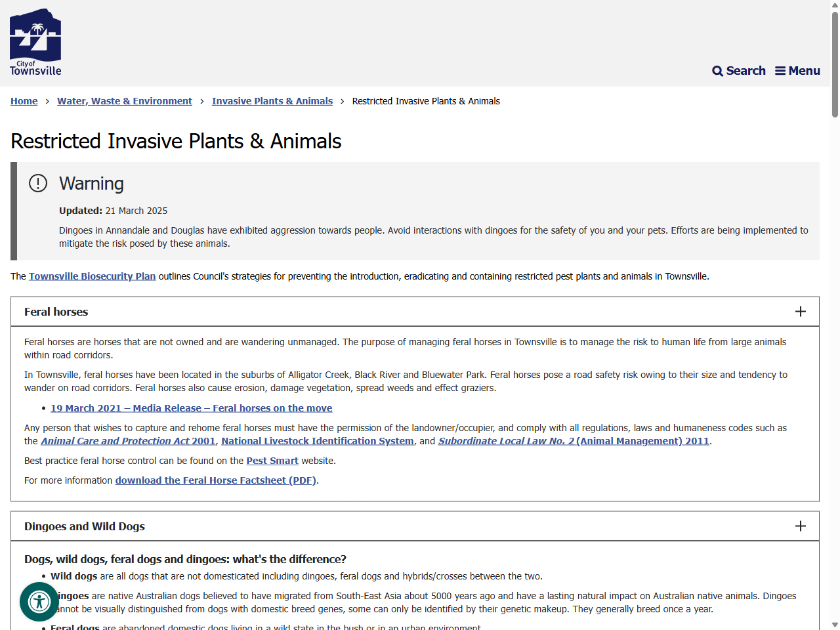
Task: Open the Search icon
Action: click(738, 70)
